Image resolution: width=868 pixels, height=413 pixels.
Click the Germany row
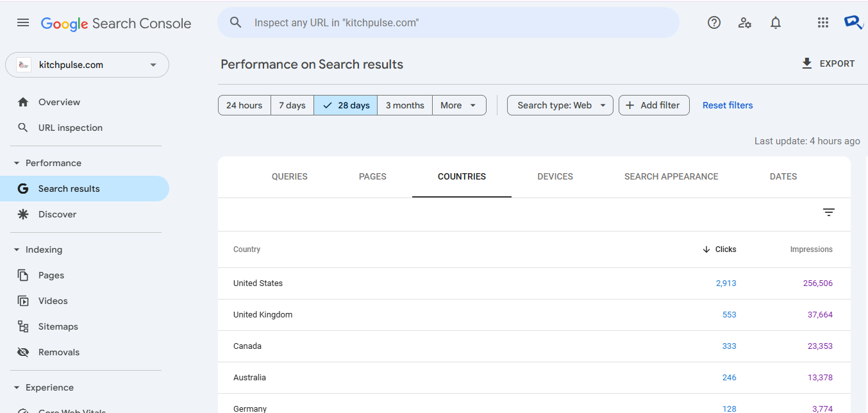pyautogui.click(x=534, y=404)
